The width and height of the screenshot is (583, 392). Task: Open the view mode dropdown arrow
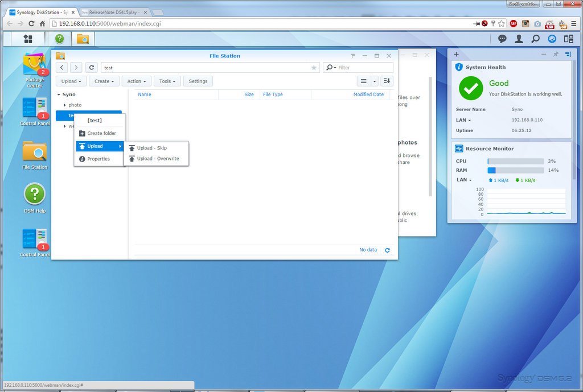click(375, 81)
